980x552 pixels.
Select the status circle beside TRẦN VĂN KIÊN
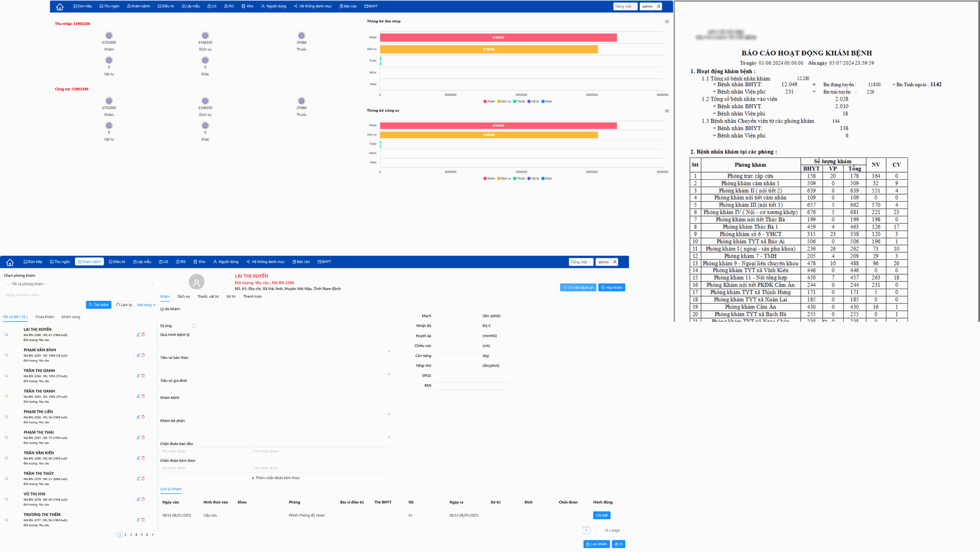[x=7, y=458]
